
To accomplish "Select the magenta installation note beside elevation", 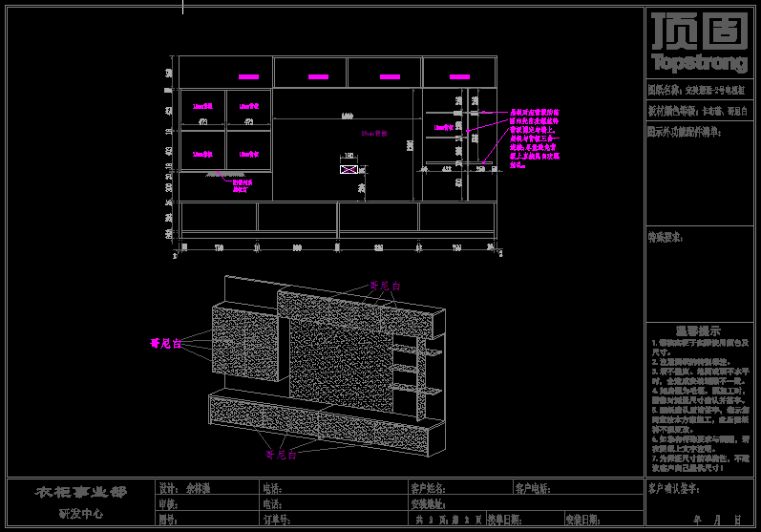I will tap(535, 138).
